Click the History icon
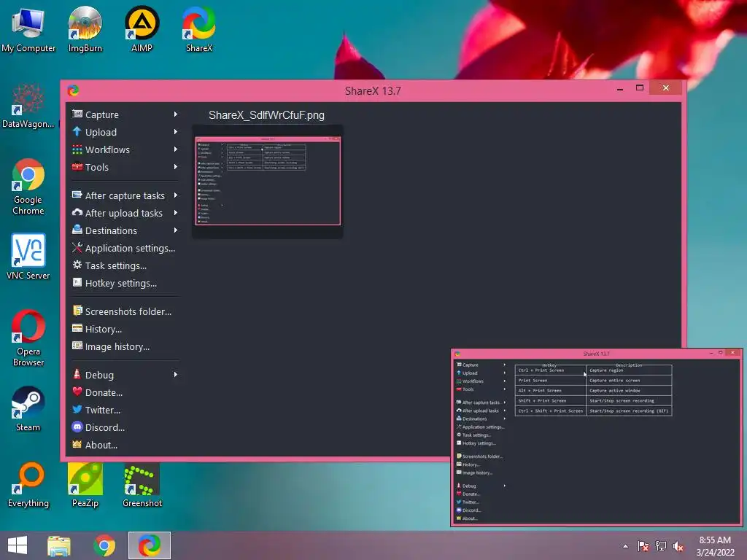Viewport: 747px width, 560px height. point(77,328)
